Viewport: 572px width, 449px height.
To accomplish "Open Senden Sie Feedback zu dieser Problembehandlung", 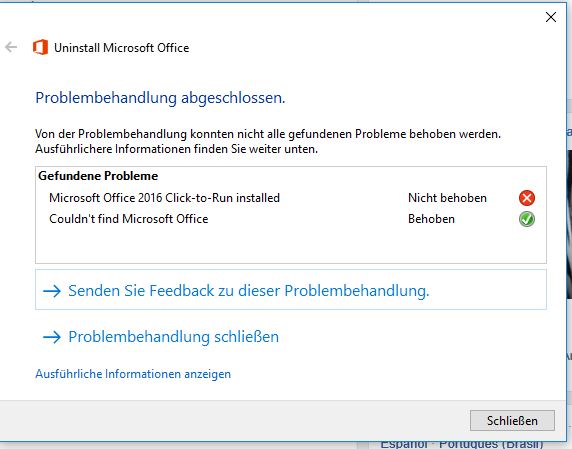I will (x=291, y=290).
